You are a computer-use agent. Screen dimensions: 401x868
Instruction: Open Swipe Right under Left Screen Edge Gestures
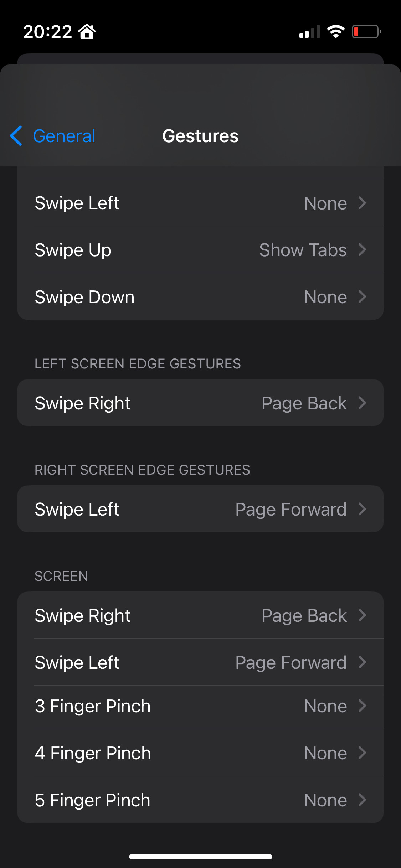[x=200, y=403]
